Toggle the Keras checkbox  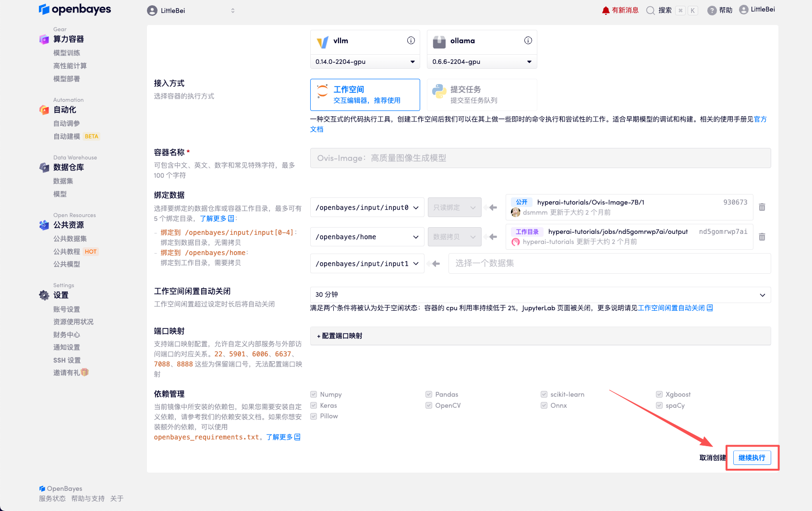pos(314,405)
